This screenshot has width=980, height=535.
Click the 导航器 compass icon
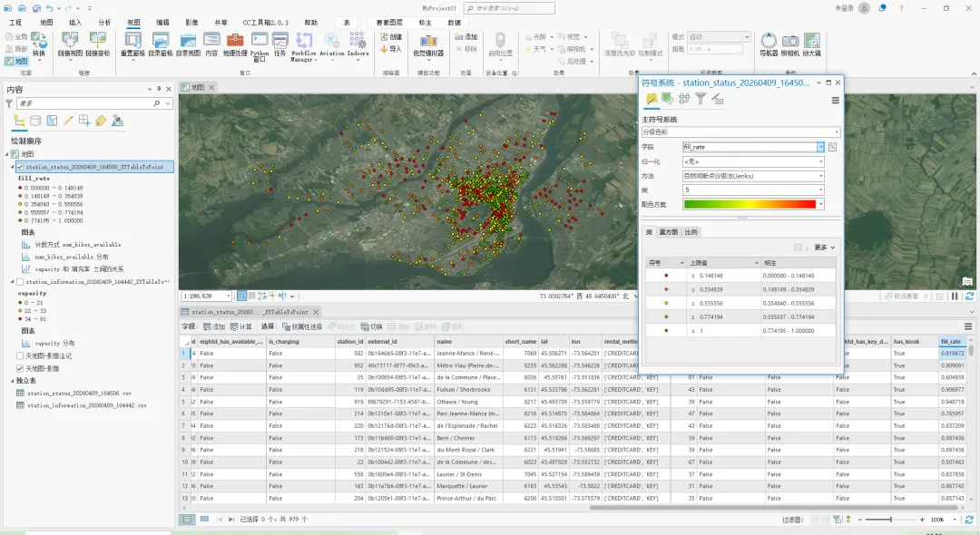[769, 42]
